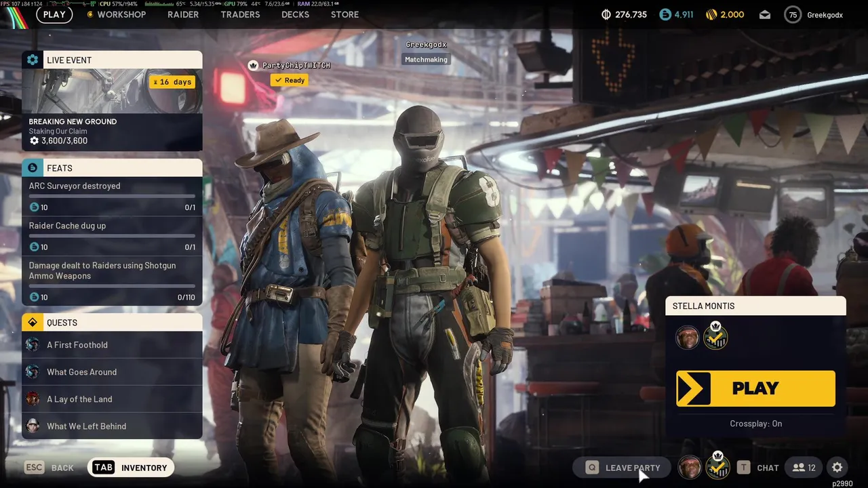Select the ARC Surveyor destroyed feat
Image resolution: width=868 pixels, height=488 pixels.
coord(112,196)
